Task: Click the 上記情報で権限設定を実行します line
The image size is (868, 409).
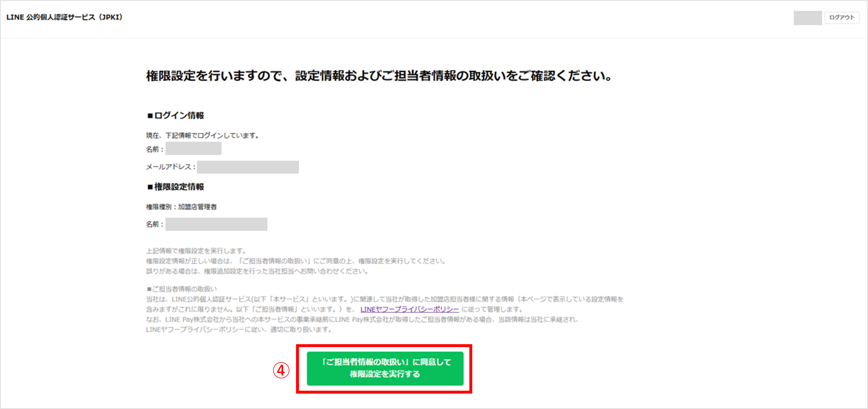Action: [196, 251]
